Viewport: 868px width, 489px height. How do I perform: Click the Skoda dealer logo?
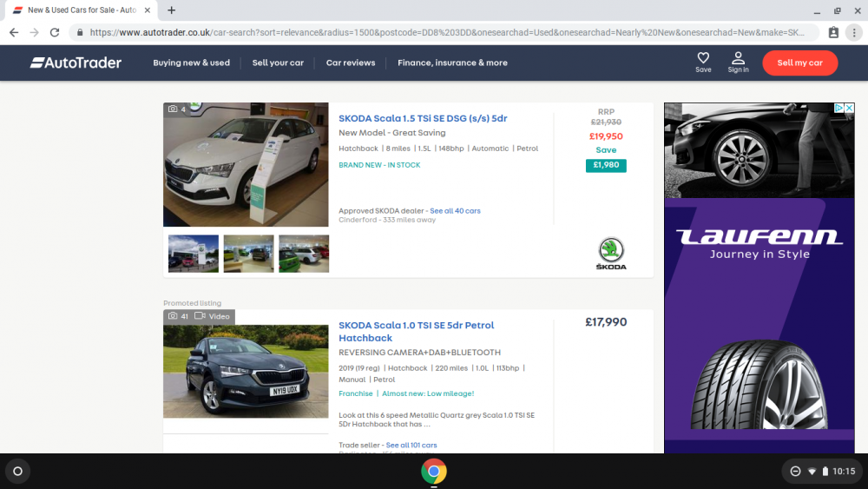[x=610, y=254]
